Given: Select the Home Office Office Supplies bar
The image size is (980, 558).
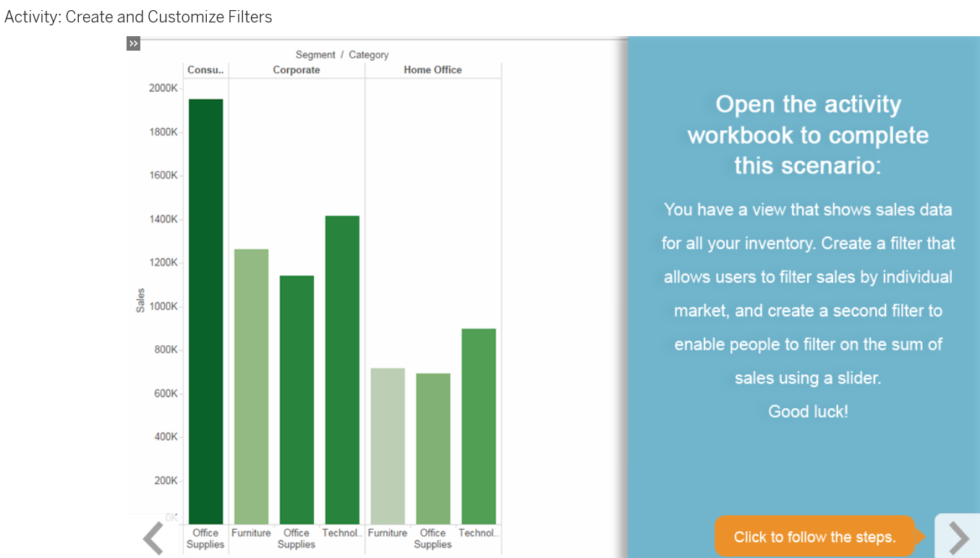Looking at the screenshot, I should [433, 449].
